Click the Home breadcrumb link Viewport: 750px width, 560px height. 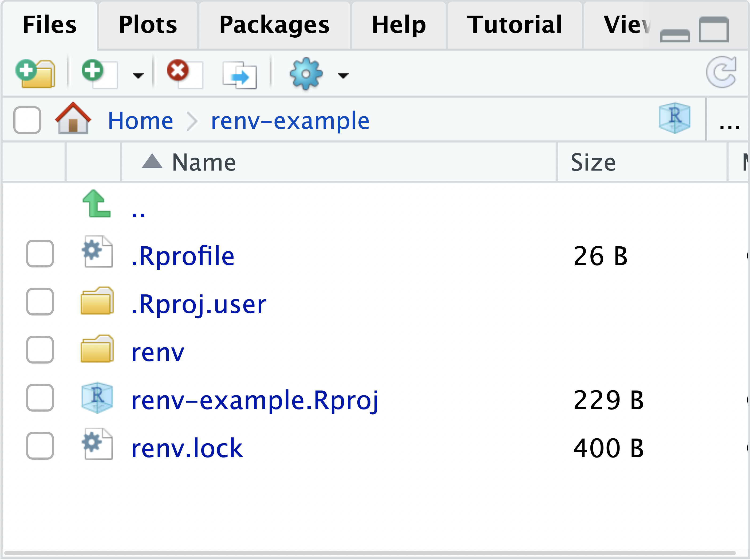(141, 121)
